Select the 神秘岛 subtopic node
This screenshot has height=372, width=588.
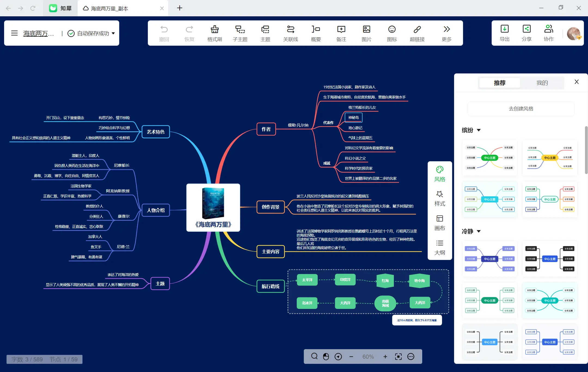[353, 117]
